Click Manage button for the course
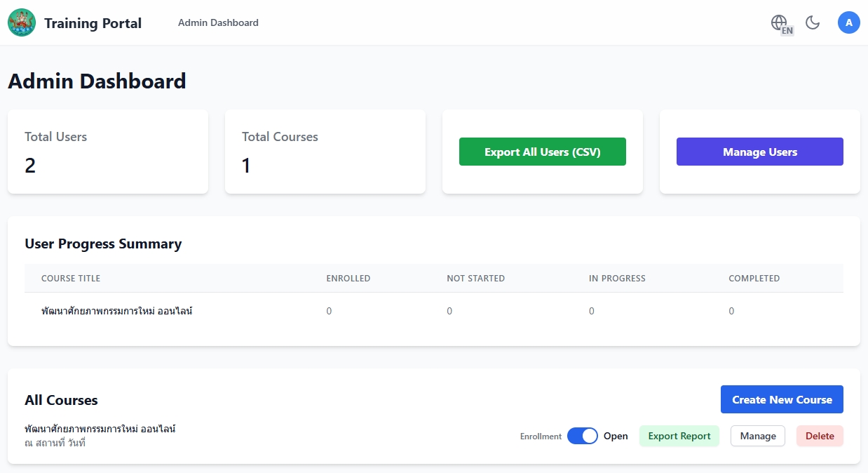 [757, 436]
